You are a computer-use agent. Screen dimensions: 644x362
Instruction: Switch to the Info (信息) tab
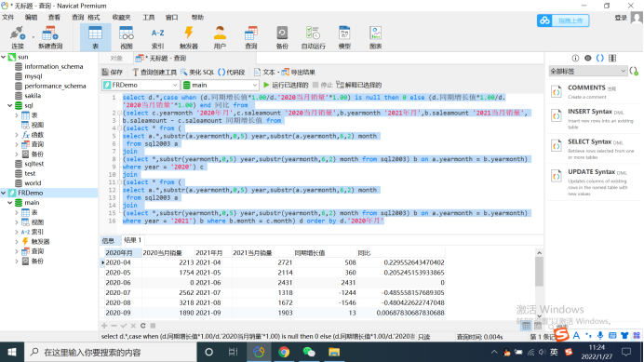tap(109, 240)
